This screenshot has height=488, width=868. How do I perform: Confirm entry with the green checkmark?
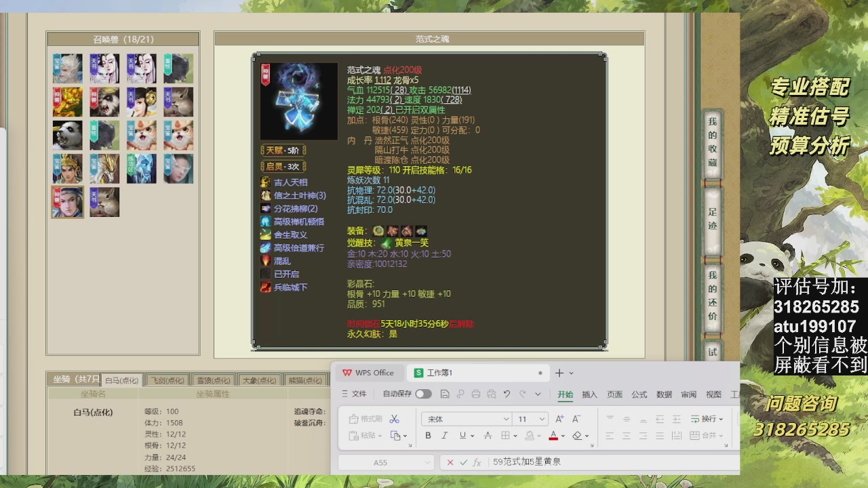click(x=464, y=462)
